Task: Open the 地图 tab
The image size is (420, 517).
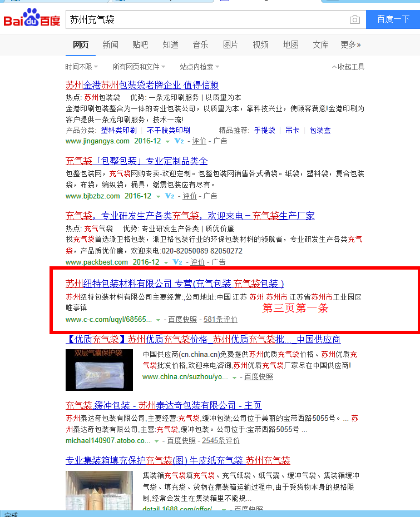Action: coord(291,45)
